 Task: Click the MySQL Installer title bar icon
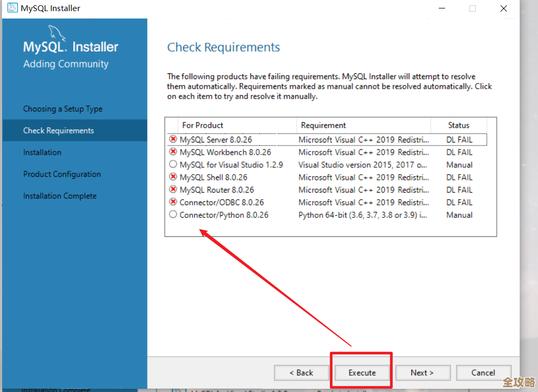[12, 8]
